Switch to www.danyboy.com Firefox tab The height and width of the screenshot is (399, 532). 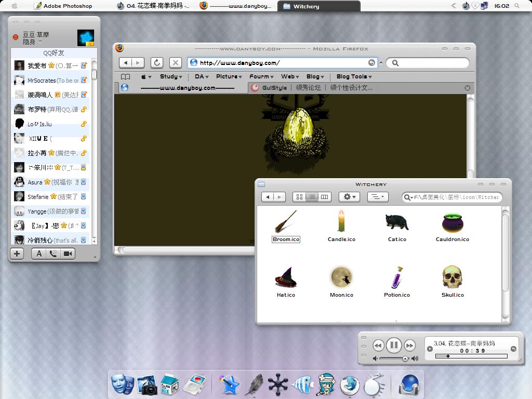click(183, 88)
